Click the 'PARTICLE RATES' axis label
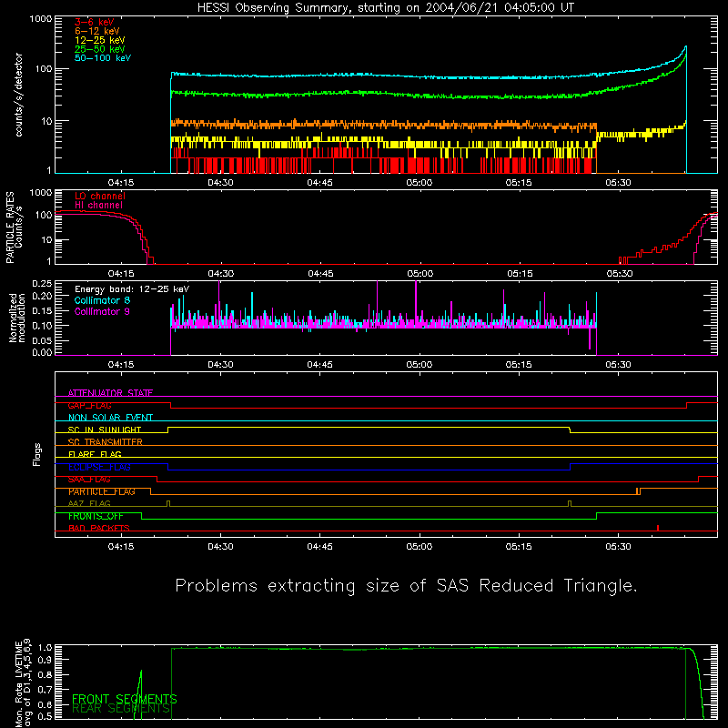Image resolution: width=728 pixels, height=728 pixels. tap(10, 227)
